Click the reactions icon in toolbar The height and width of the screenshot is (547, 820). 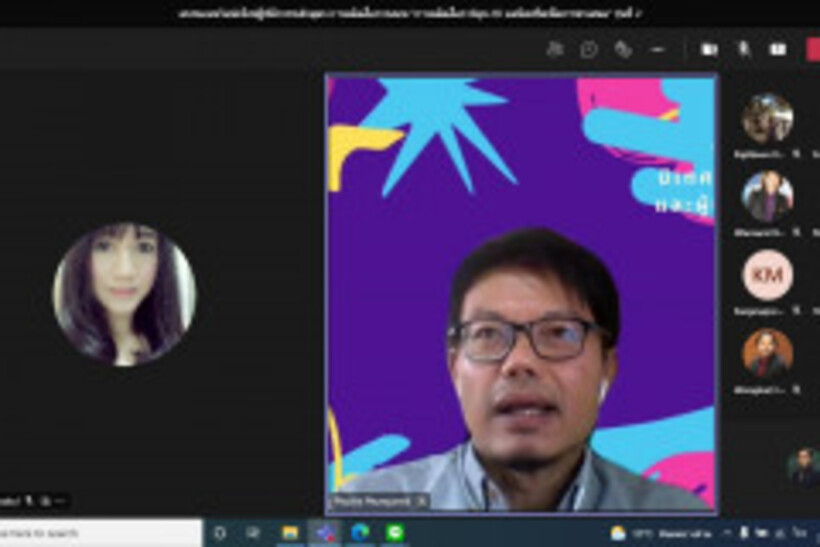pos(623,49)
